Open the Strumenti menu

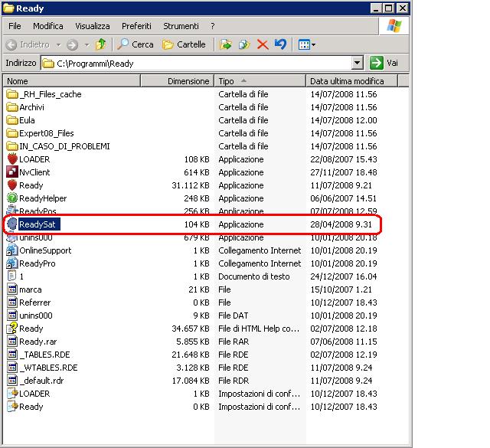pyautogui.click(x=181, y=26)
